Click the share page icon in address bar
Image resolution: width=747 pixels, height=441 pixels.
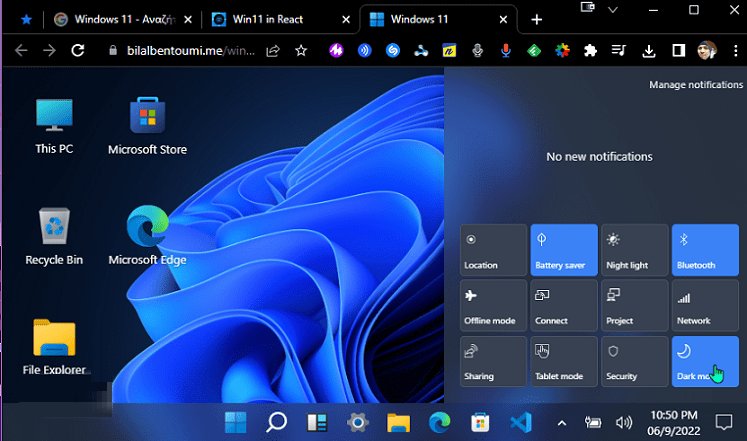coord(273,50)
